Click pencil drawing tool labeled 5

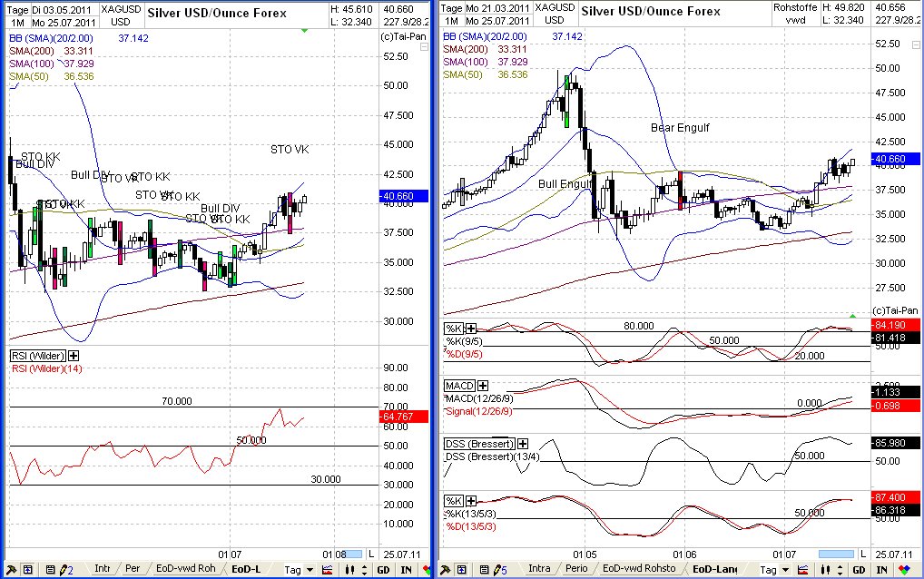500,570
